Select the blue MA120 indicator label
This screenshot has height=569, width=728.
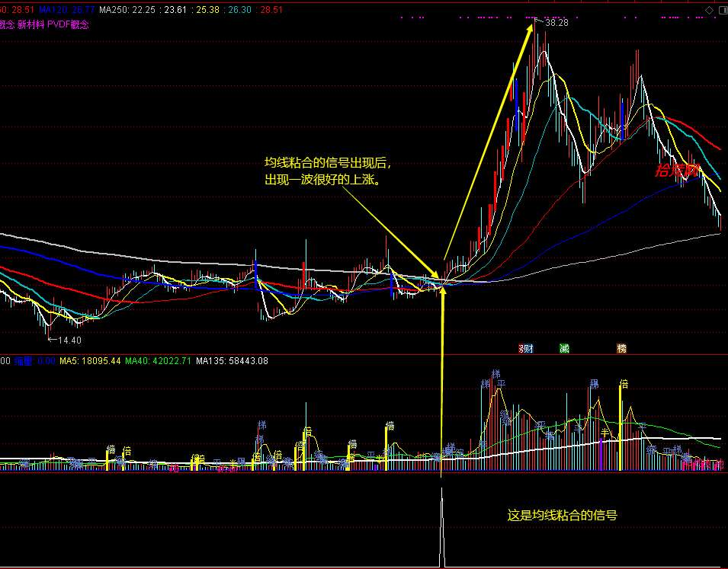click(67, 10)
